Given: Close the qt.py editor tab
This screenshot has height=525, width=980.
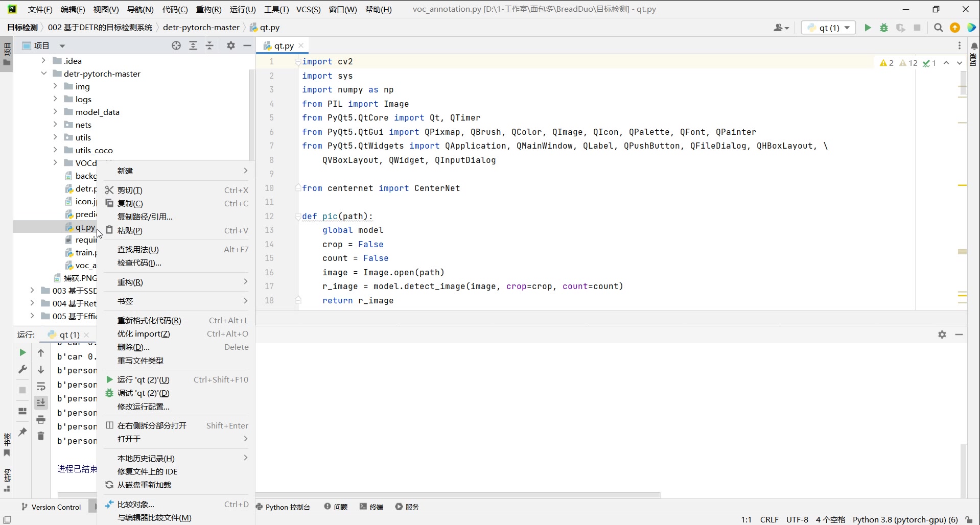Looking at the screenshot, I should [x=301, y=45].
